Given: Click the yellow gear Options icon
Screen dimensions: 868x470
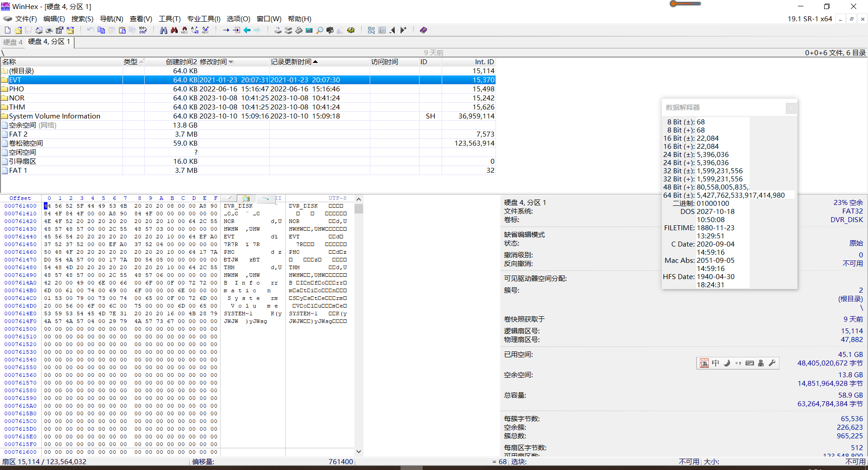Looking at the screenshot, I should pos(351,30).
